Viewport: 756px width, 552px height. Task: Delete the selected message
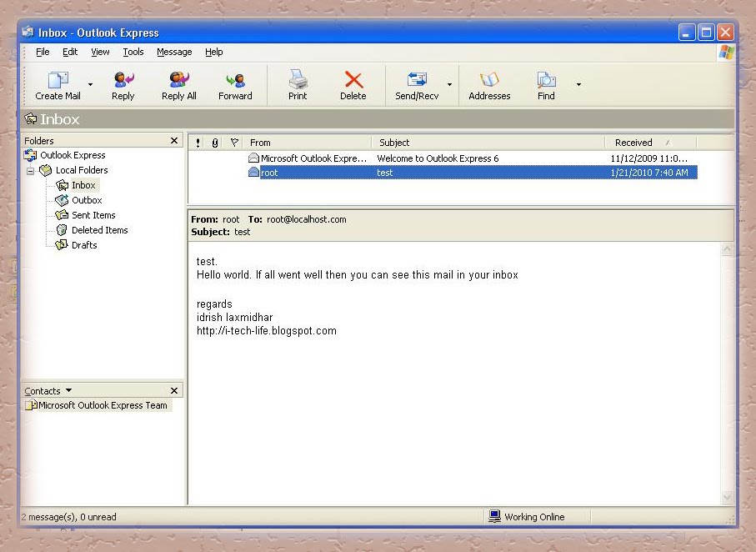(x=353, y=86)
